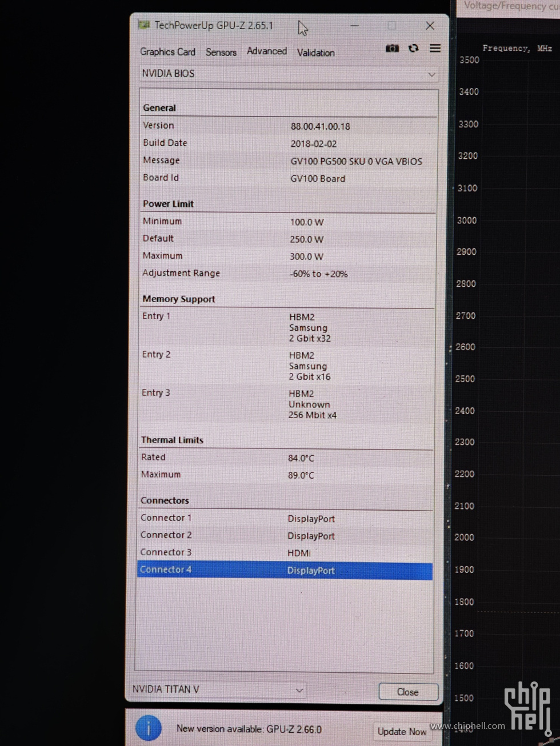
Task: Close the GPU-Z window with X
Action: coord(430,26)
